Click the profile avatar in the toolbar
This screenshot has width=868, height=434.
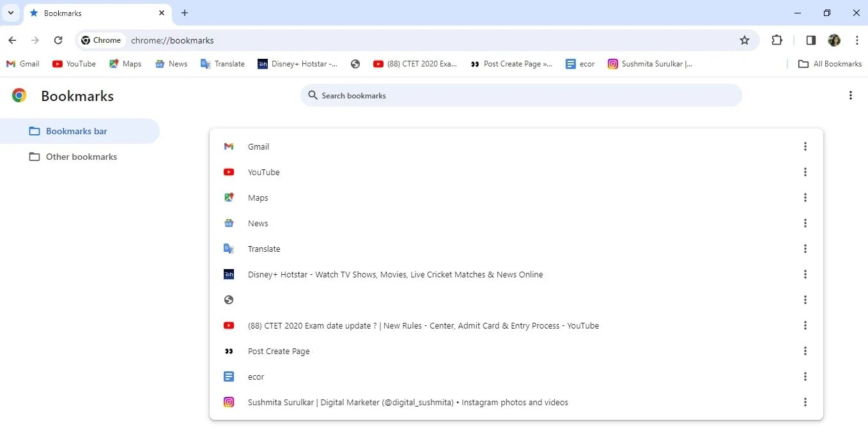click(x=834, y=40)
